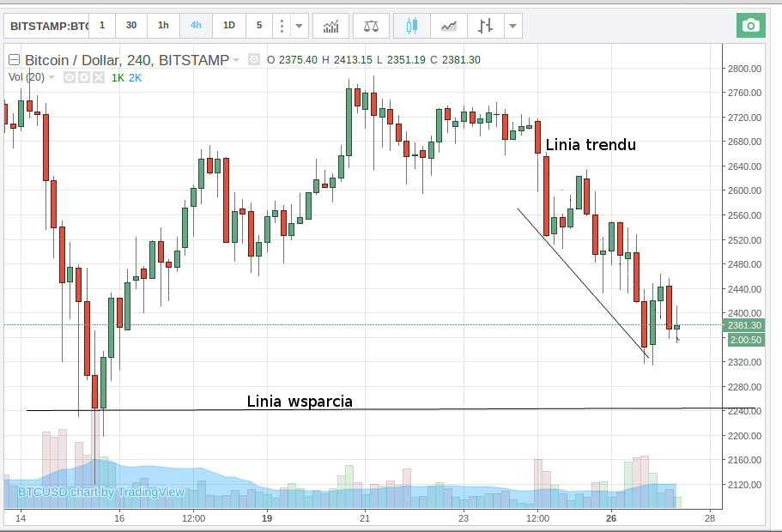
Task: Click the bar chart style icon
Action: pos(485,26)
